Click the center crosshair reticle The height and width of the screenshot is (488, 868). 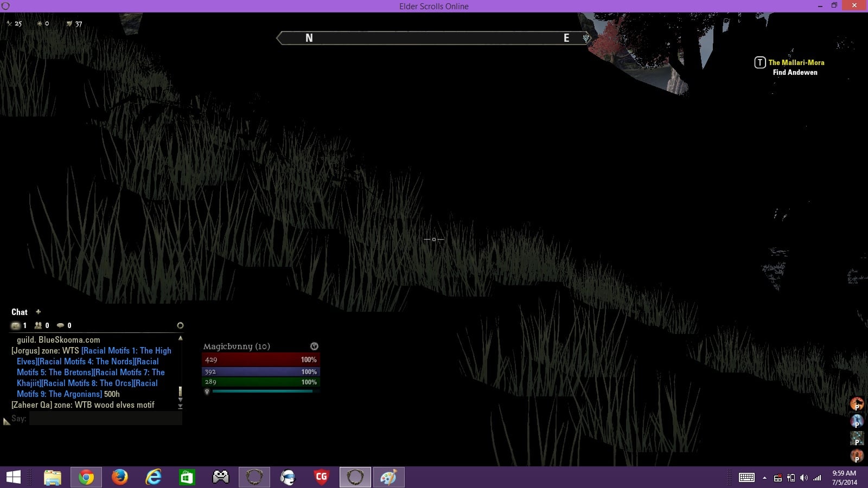click(x=434, y=239)
